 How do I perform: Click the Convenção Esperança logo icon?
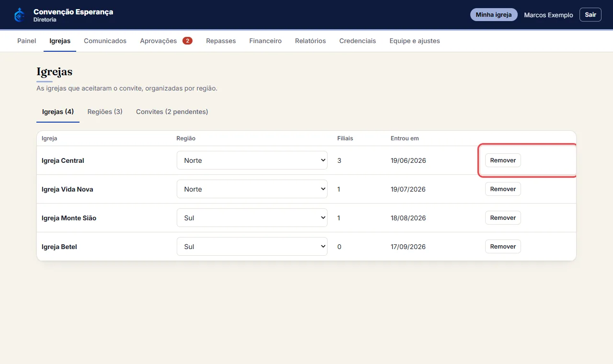click(19, 15)
